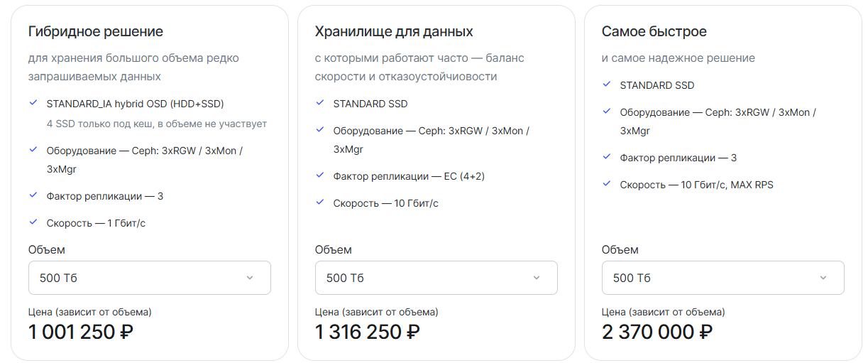The image size is (868, 363).
Task: Click the 1 001 250 ₽ price
Action: tap(81, 332)
